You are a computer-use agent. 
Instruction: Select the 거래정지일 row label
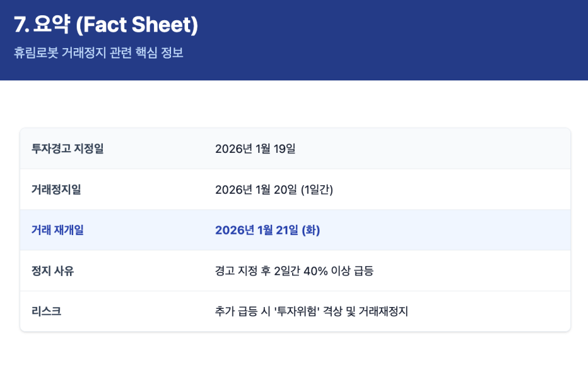click(x=56, y=189)
